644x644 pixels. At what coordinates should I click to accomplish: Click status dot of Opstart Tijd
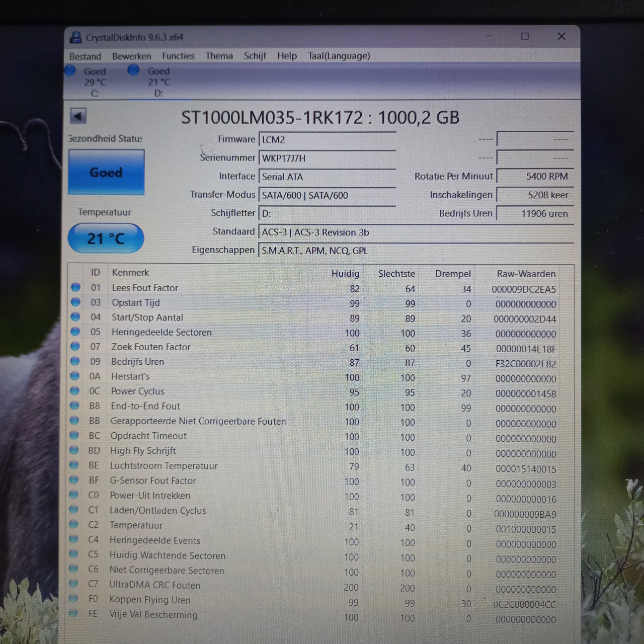pos(75,302)
